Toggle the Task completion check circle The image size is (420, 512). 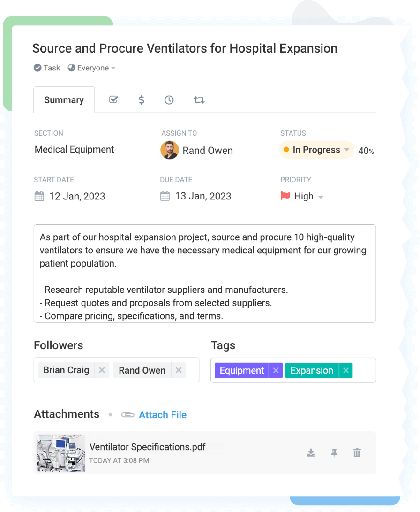pyautogui.click(x=37, y=68)
